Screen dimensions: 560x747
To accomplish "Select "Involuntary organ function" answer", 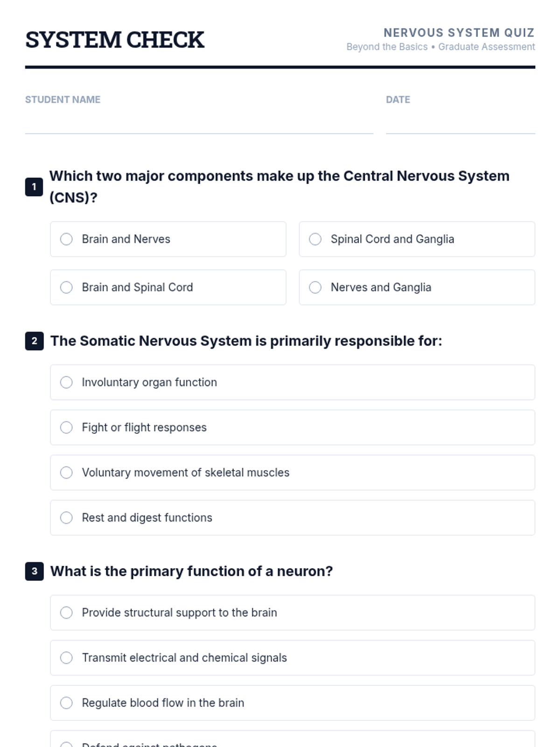I will point(66,382).
